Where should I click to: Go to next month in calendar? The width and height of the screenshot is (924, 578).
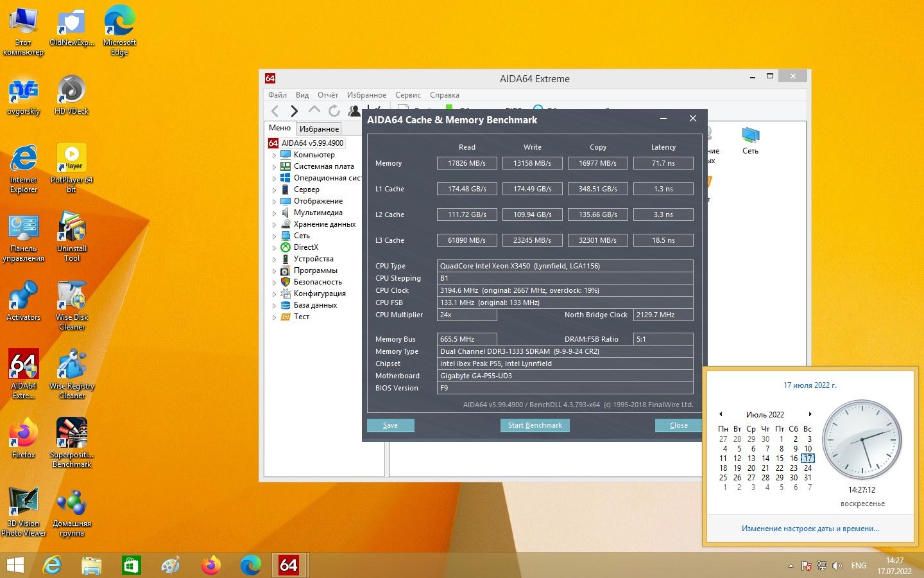(x=810, y=414)
